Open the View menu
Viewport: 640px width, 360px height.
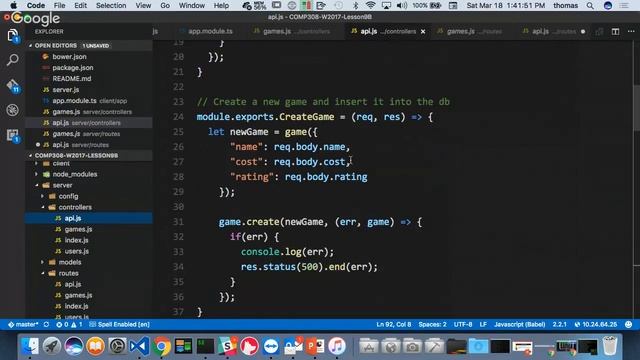coord(143,5)
